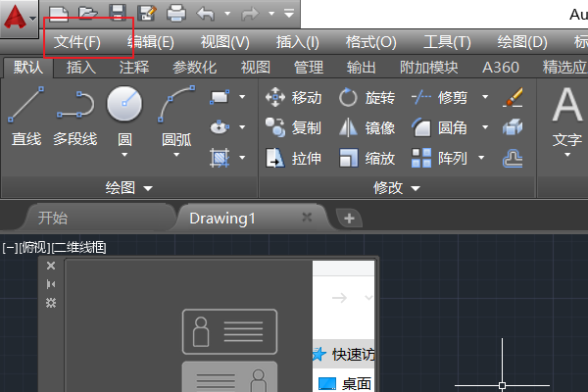Viewport: 588px width, 392px height.
Task: Choose the Save As icon with pencil
Action: click(x=147, y=14)
